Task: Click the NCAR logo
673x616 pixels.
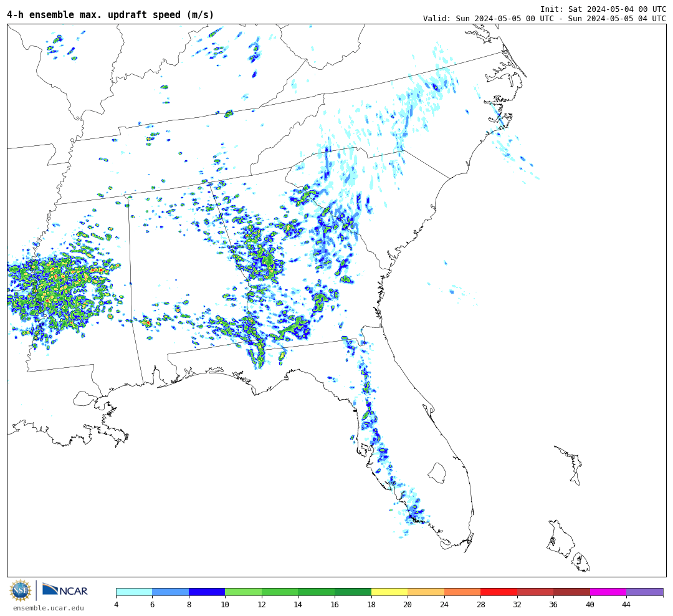Action: click(65, 590)
